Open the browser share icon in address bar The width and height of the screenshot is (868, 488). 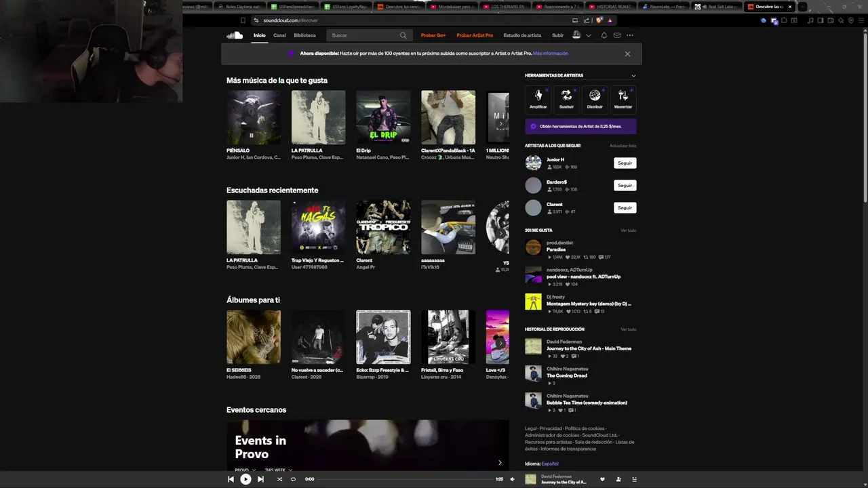587,20
